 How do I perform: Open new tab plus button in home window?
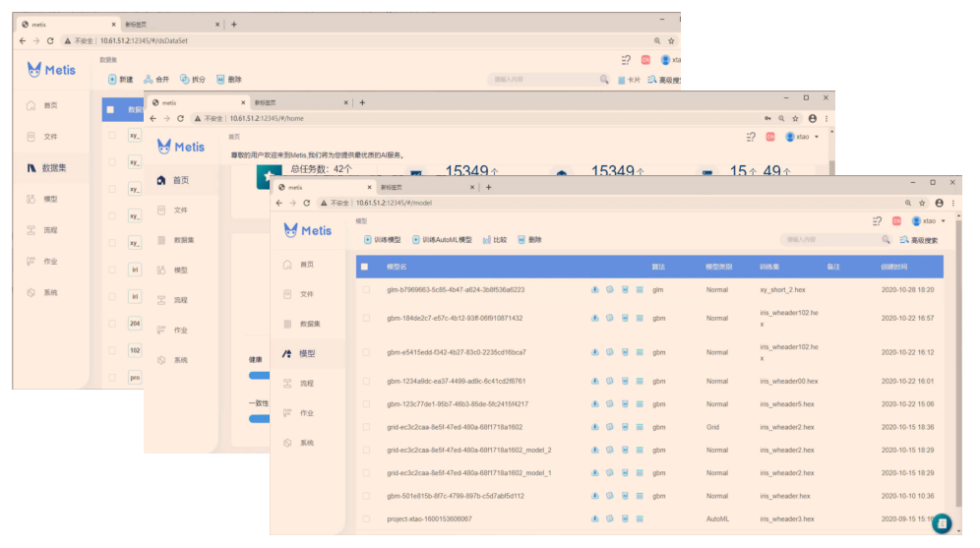[362, 102]
